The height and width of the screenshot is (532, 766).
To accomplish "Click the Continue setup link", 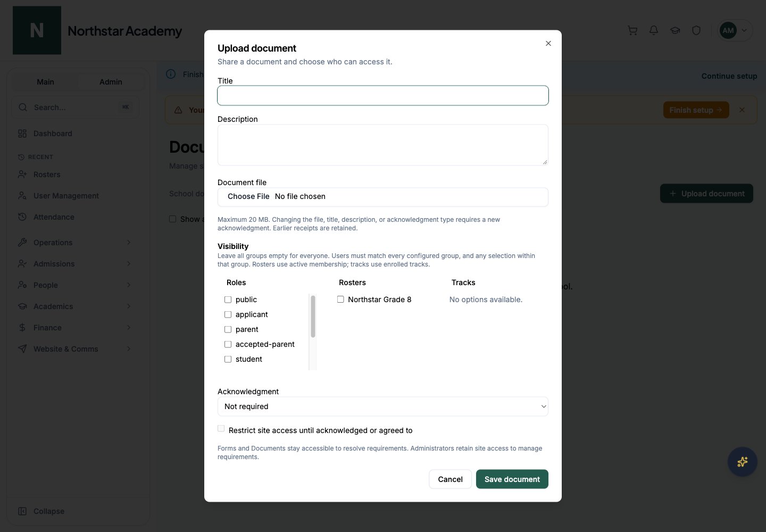I will pos(729,76).
